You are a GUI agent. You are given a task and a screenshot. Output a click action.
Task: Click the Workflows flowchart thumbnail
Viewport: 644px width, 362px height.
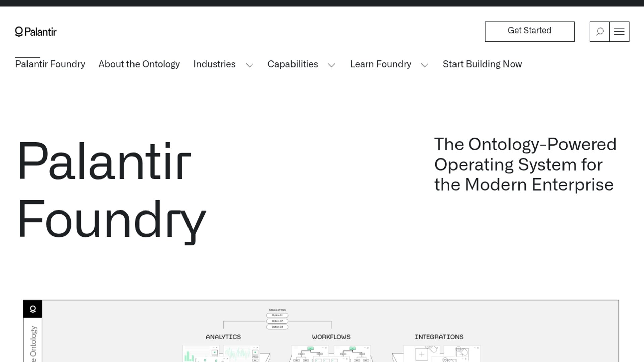[x=331, y=354]
